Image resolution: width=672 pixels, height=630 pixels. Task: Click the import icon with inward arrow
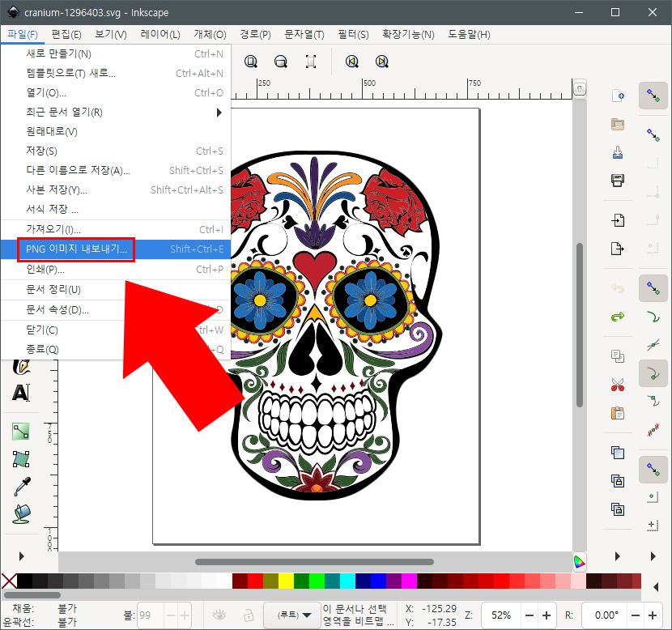click(618, 220)
